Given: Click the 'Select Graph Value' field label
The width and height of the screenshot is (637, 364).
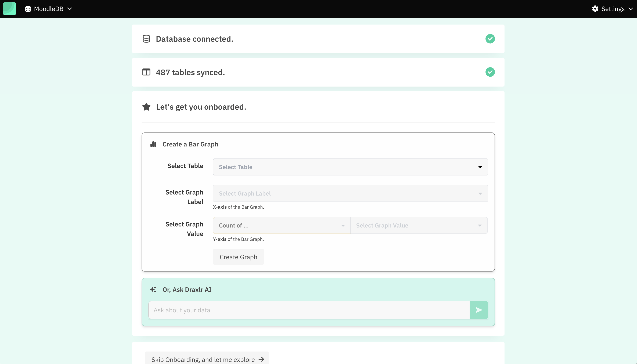Looking at the screenshot, I should [185, 229].
